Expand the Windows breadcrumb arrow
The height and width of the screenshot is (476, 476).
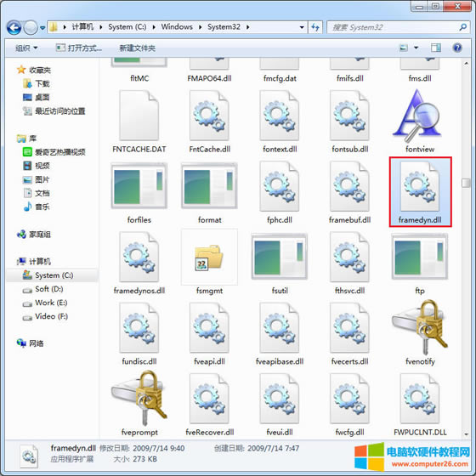[x=200, y=27]
